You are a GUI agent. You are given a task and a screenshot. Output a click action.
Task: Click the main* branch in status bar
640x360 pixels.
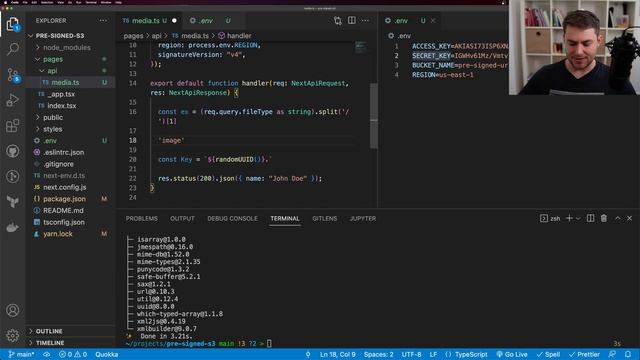click(22, 354)
